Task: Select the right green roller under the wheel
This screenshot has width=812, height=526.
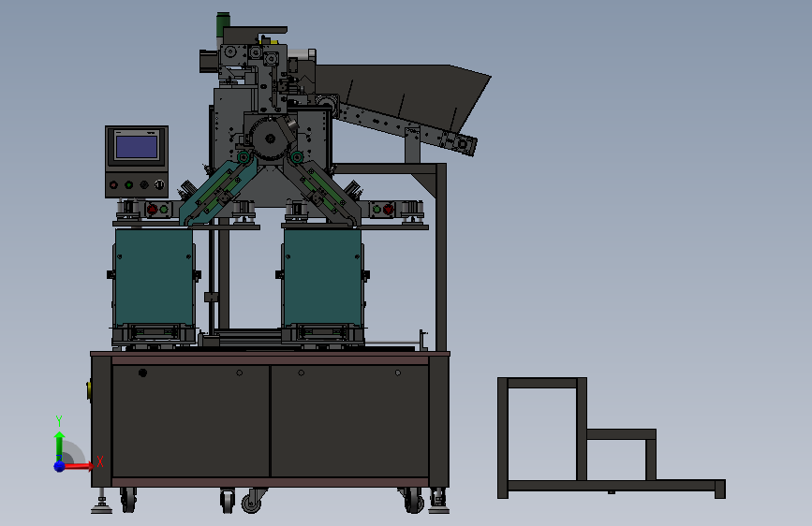Action: pos(297,156)
